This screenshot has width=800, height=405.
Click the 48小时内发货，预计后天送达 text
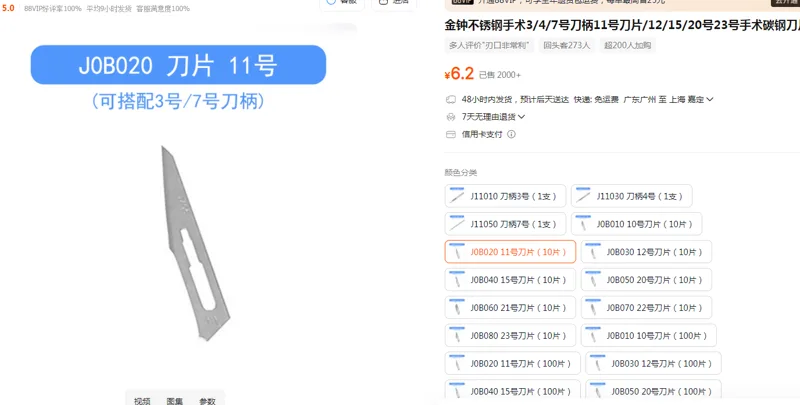point(515,99)
